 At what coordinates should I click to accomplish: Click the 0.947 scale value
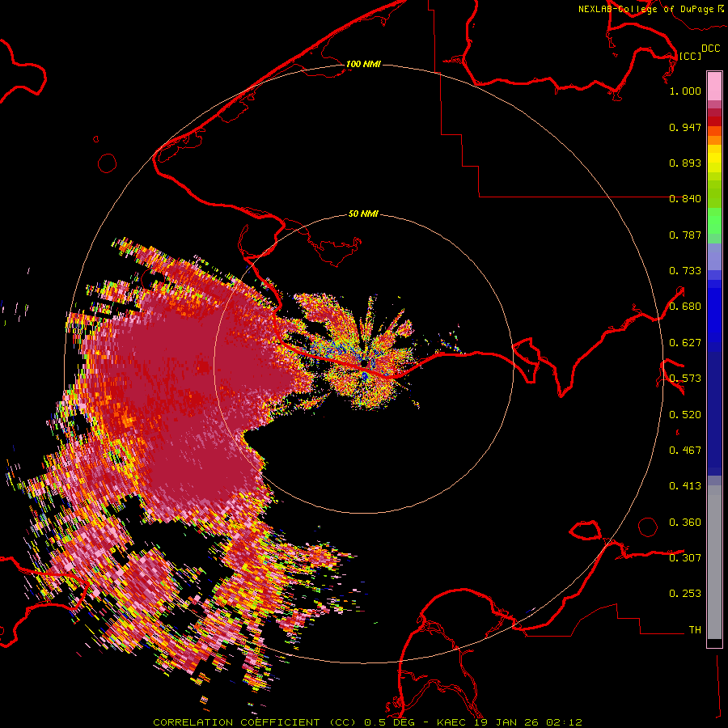(685, 127)
